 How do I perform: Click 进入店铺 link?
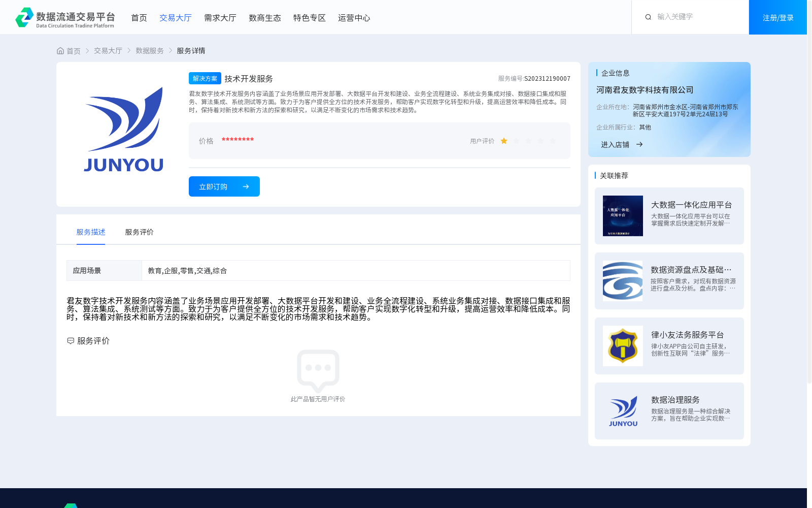click(x=615, y=145)
